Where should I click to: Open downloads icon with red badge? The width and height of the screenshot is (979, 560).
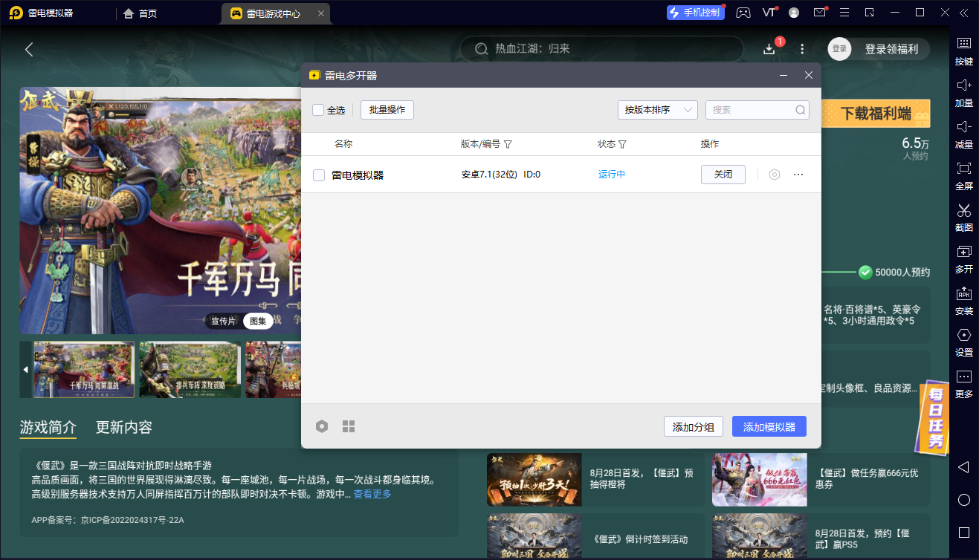click(769, 49)
